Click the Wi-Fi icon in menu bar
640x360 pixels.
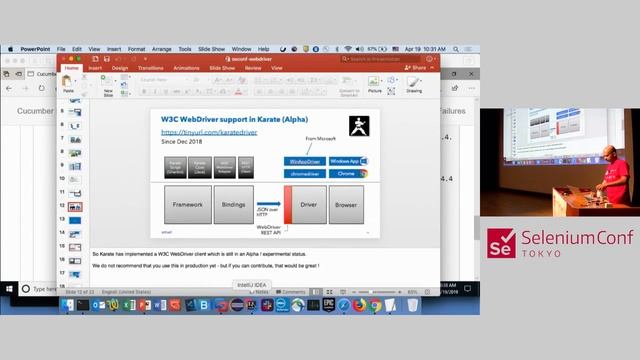pyautogui.click(x=348, y=49)
